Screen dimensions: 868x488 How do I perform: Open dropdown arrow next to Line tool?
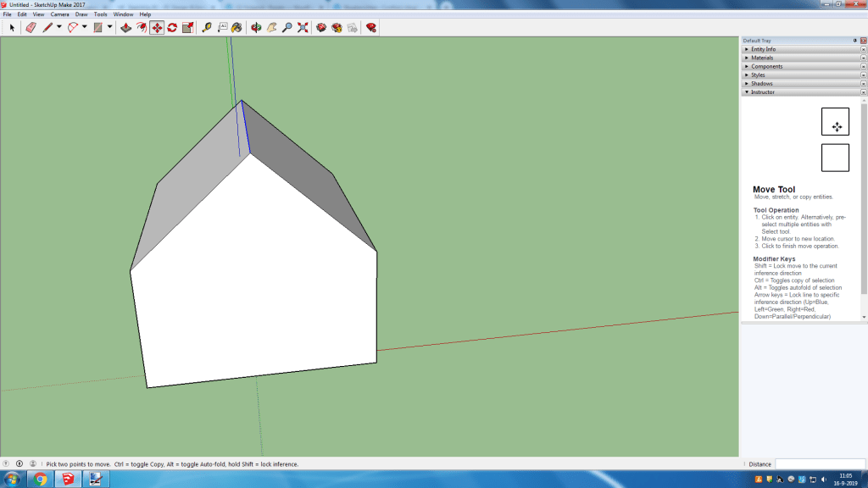pyautogui.click(x=58, y=27)
